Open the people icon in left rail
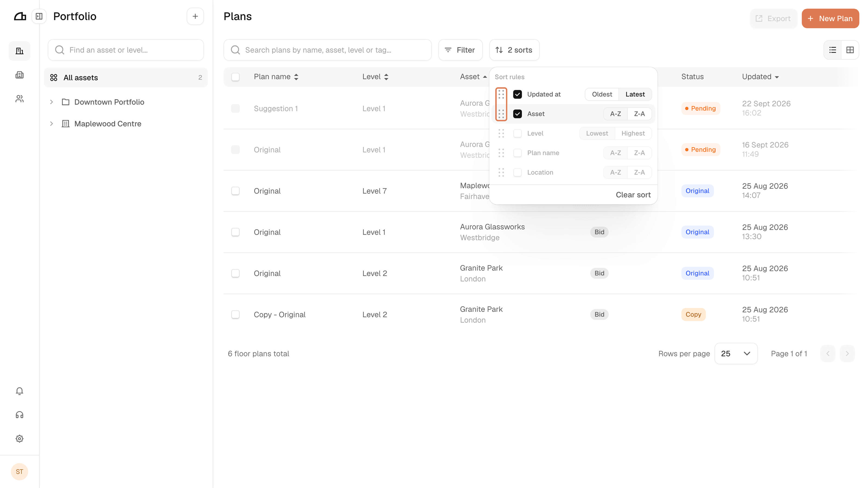 pos(20,99)
